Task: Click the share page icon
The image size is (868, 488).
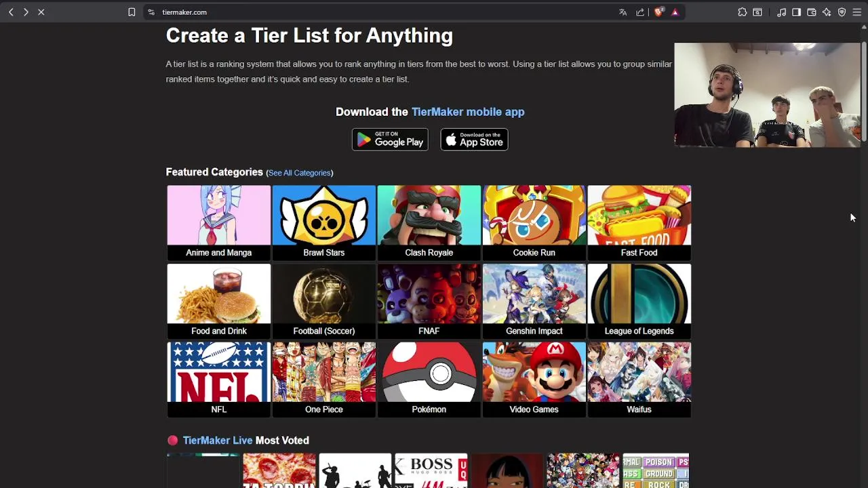Action: (640, 12)
